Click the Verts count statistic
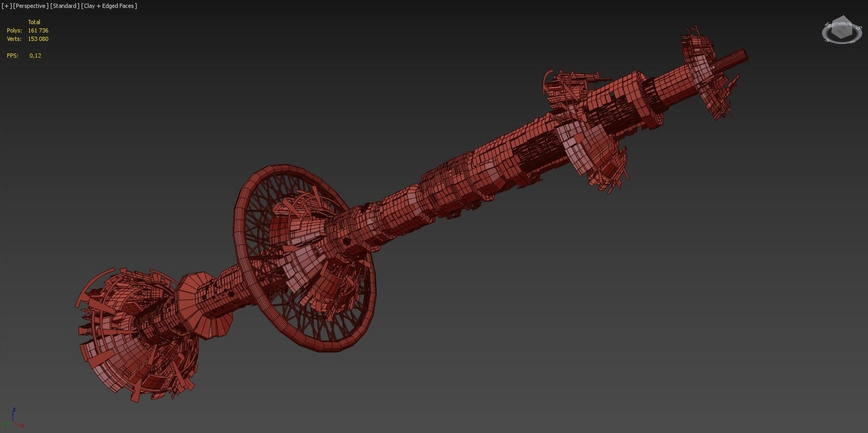868x433 pixels. click(x=38, y=39)
